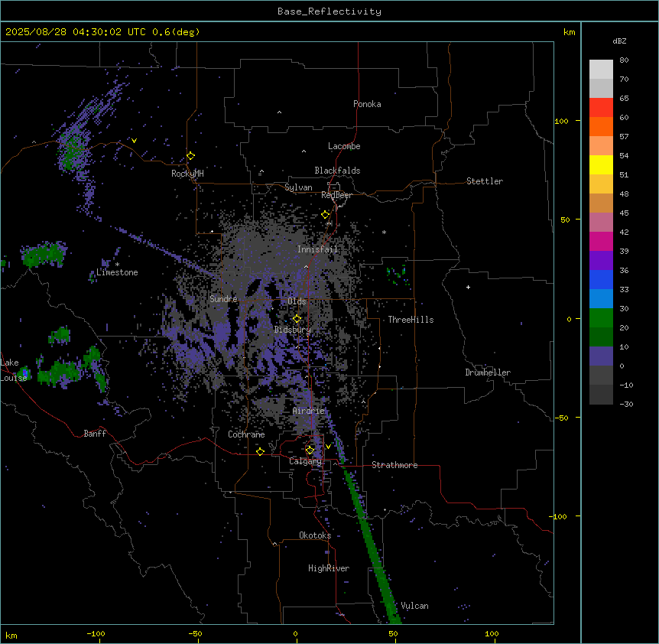This screenshot has height=644, width=659.
Task: Click the Sundre town label
Action: tap(223, 299)
